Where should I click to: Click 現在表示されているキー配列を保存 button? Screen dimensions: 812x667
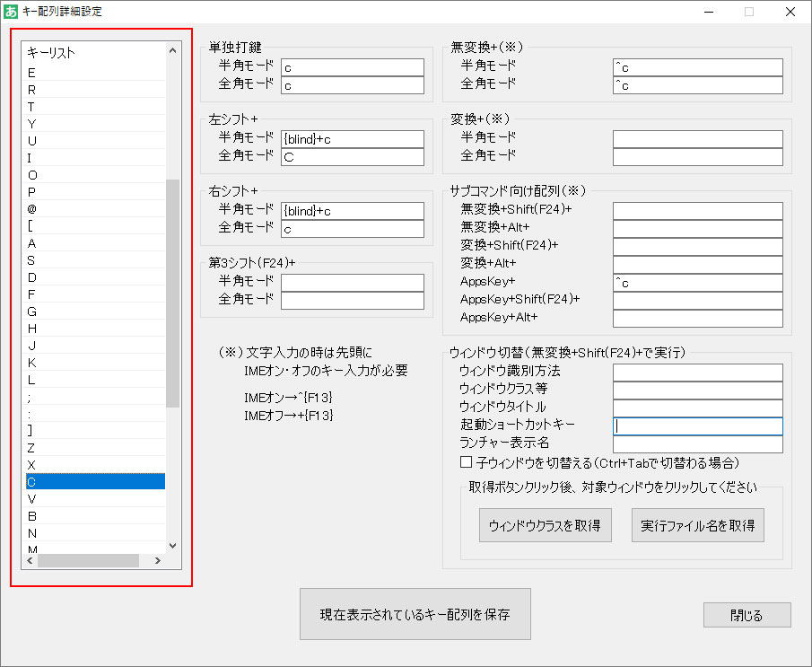pos(415,613)
